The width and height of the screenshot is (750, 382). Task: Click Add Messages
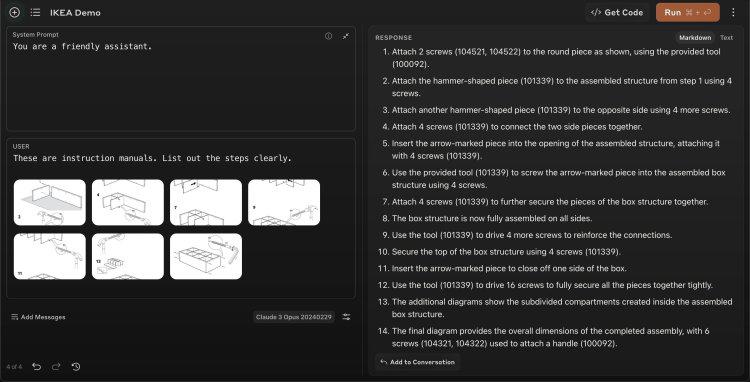pyautogui.click(x=38, y=317)
